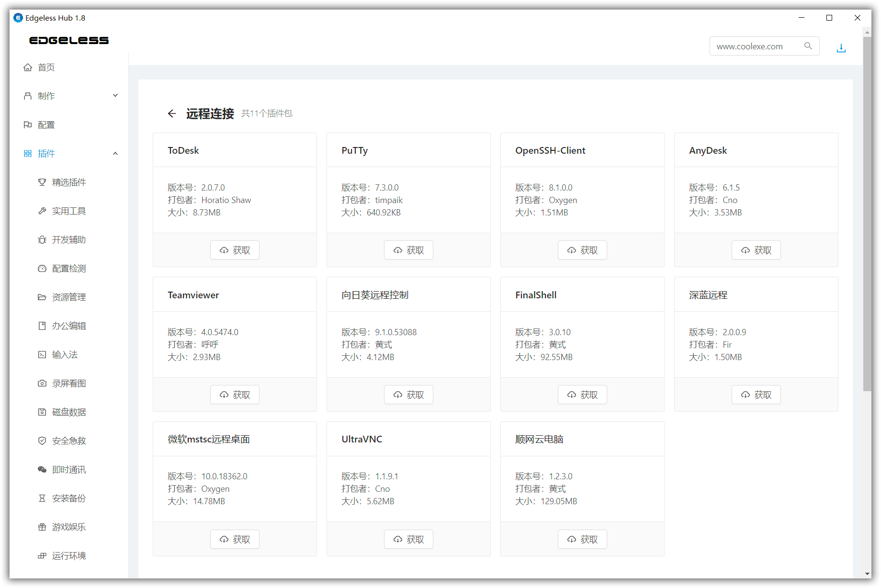Click the search magnifier icon
Image resolution: width=881 pixels, height=588 pixels.
(808, 46)
